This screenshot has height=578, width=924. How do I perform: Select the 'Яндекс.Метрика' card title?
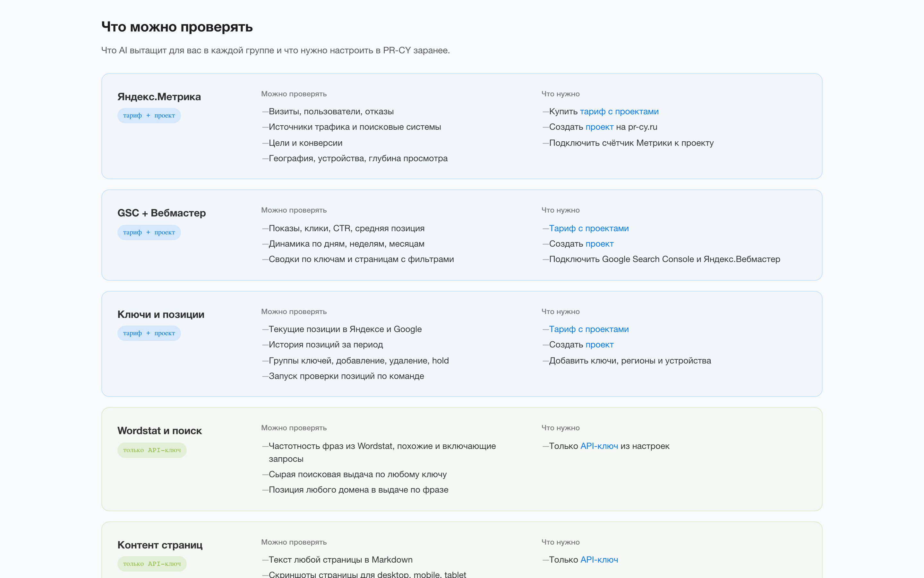pos(159,97)
